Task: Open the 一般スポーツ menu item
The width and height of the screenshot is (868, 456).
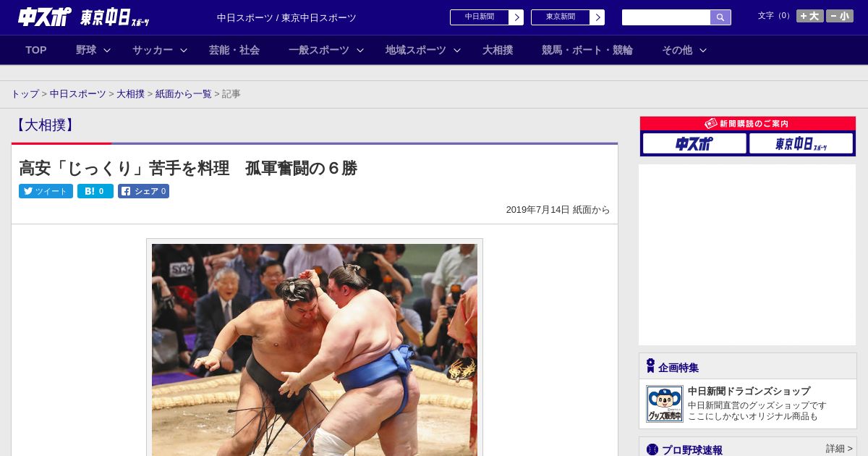Action: [319, 50]
